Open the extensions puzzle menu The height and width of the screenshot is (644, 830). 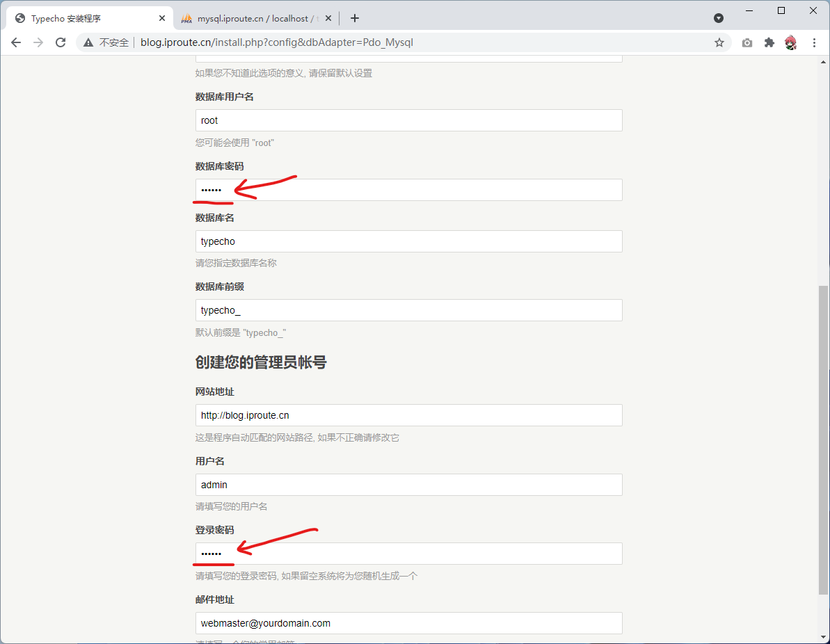[x=769, y=43]
